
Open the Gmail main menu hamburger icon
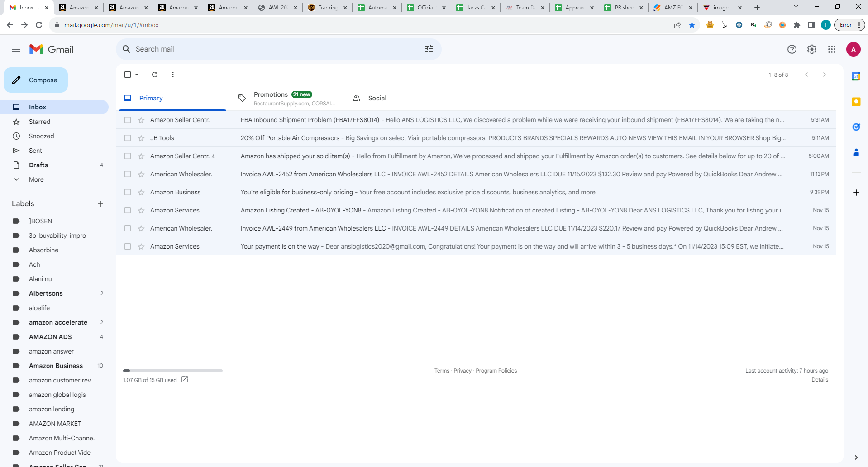16,49
